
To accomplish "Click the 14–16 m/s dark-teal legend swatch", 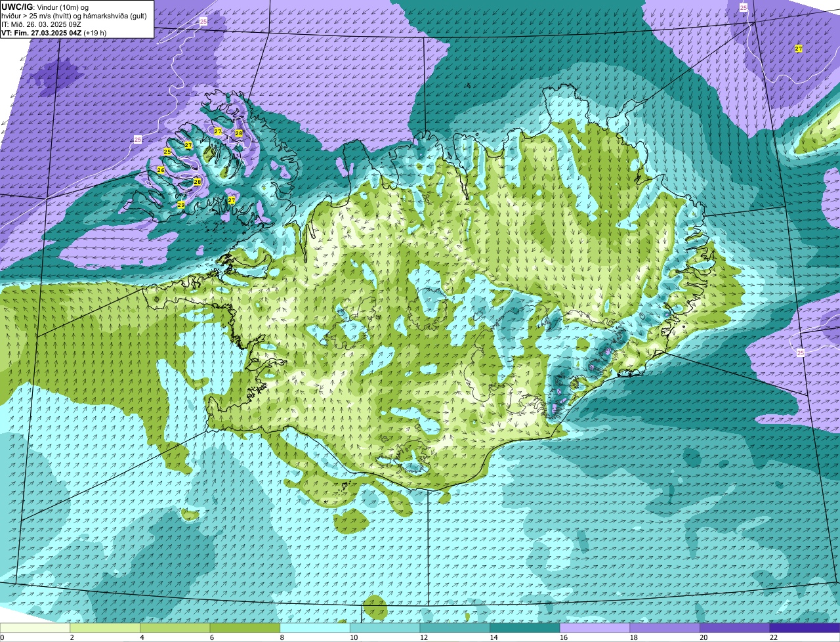I will (x=525, y=628).
